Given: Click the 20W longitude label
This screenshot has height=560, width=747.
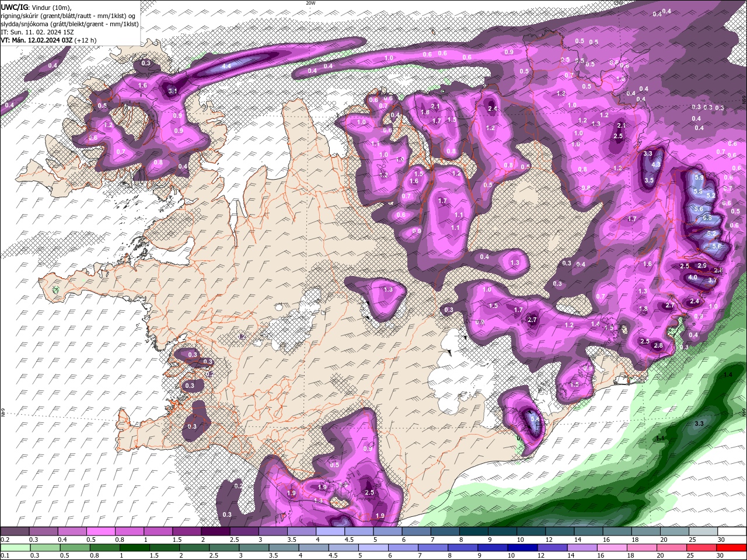Looking at the screenshot, I should pos(310,2).
